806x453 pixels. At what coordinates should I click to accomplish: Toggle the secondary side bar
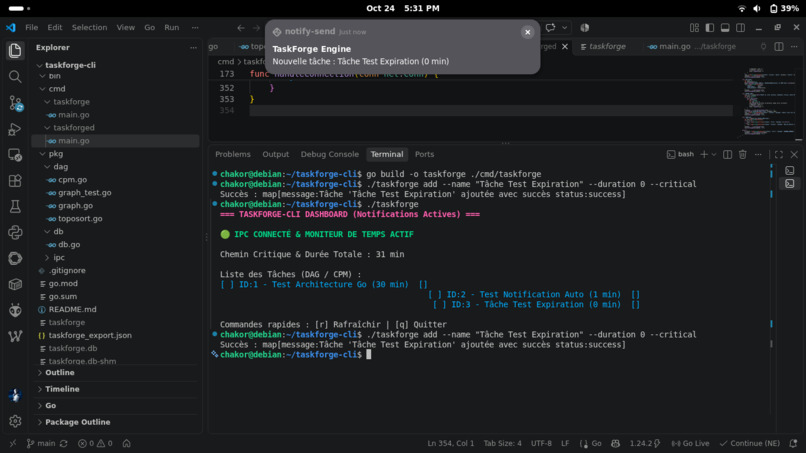(x=740, y=28)
